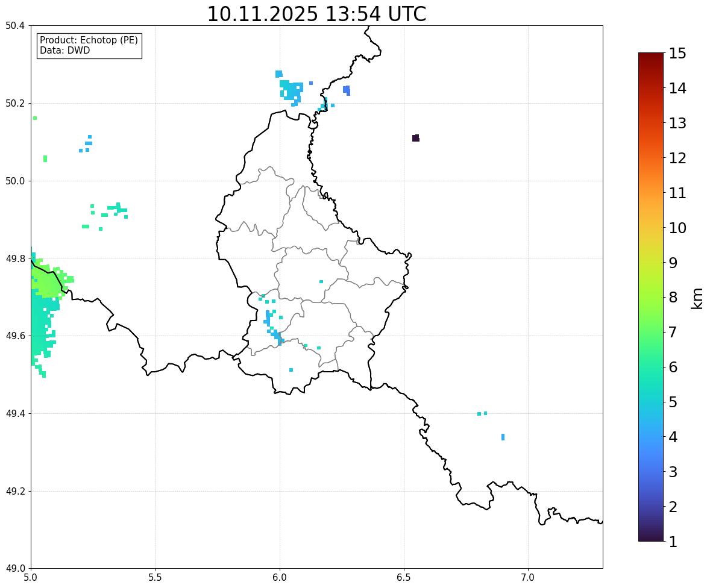The image size is (710, 588).
Task: Click the 6.0 longitude tick label
Action: click(280, 578)
